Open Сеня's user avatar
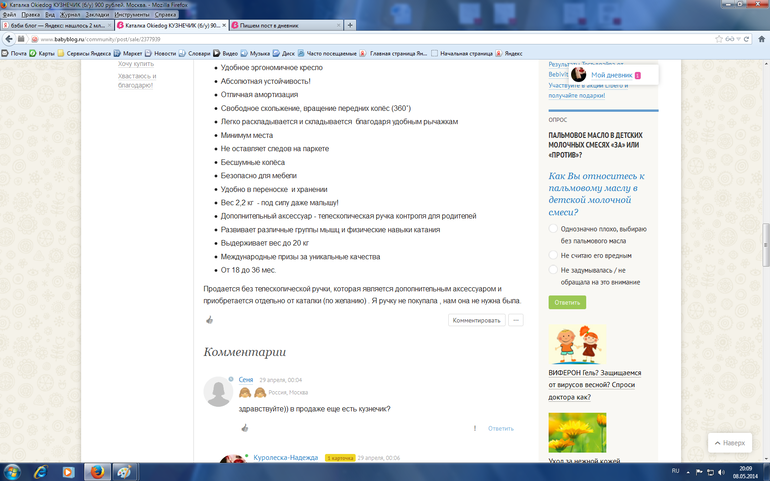Image resolution: width=770 pixels, height=481 pixels. [x=218, y=392]
